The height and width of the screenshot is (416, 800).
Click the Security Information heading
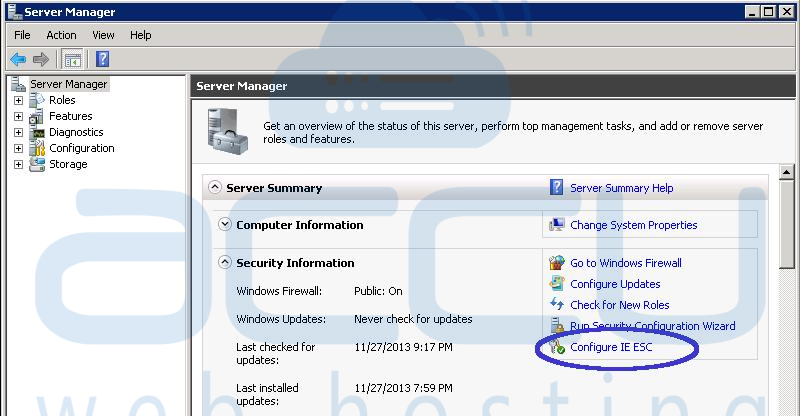tap(295, 263)
